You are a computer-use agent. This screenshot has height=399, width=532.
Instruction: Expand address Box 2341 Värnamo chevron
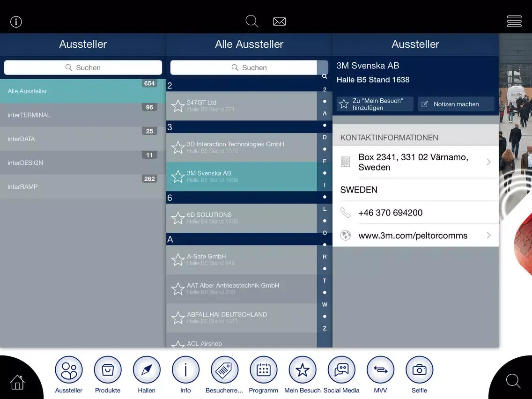coord(488,162)
